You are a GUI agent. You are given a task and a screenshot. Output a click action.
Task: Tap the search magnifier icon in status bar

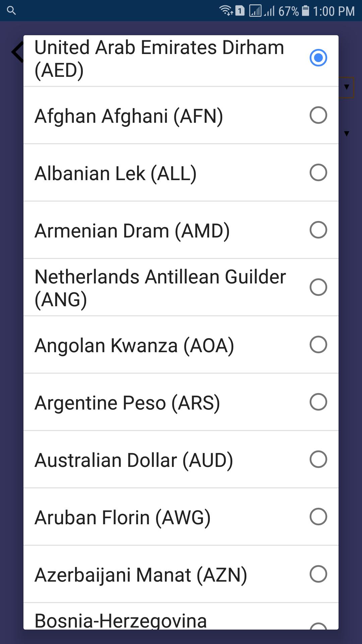(x=11, y=11)
